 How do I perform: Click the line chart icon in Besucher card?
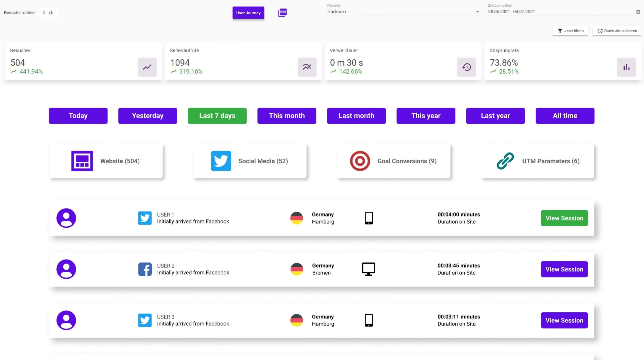coord(147,67)
